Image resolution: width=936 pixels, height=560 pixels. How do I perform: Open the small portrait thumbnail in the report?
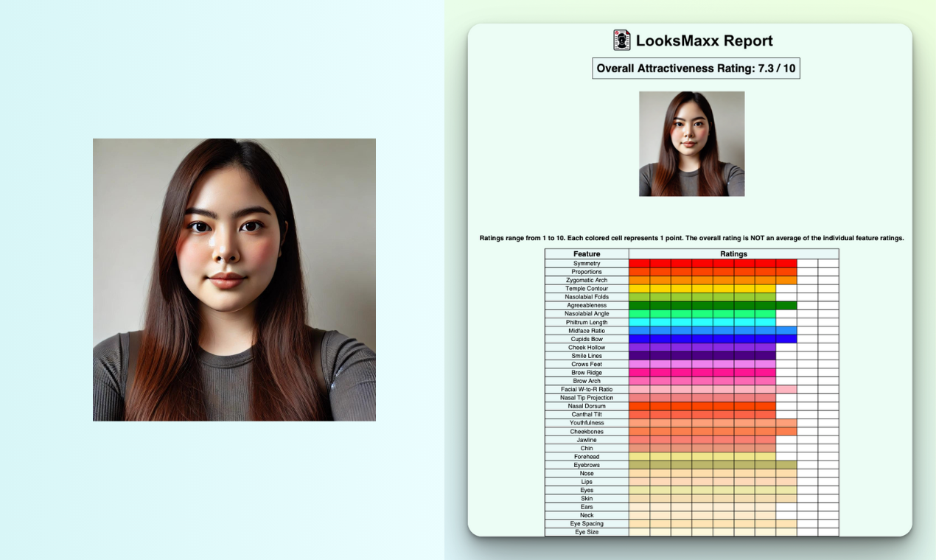(x=691, y=144)
